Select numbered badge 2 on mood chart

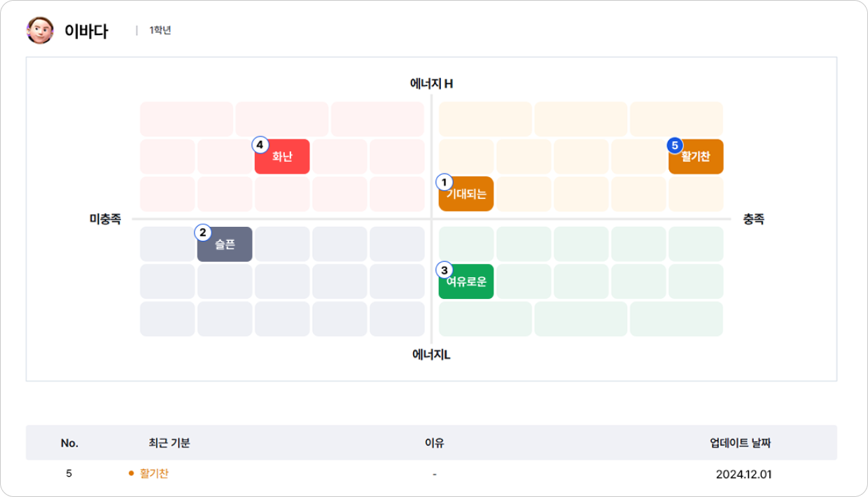point(202,232)
